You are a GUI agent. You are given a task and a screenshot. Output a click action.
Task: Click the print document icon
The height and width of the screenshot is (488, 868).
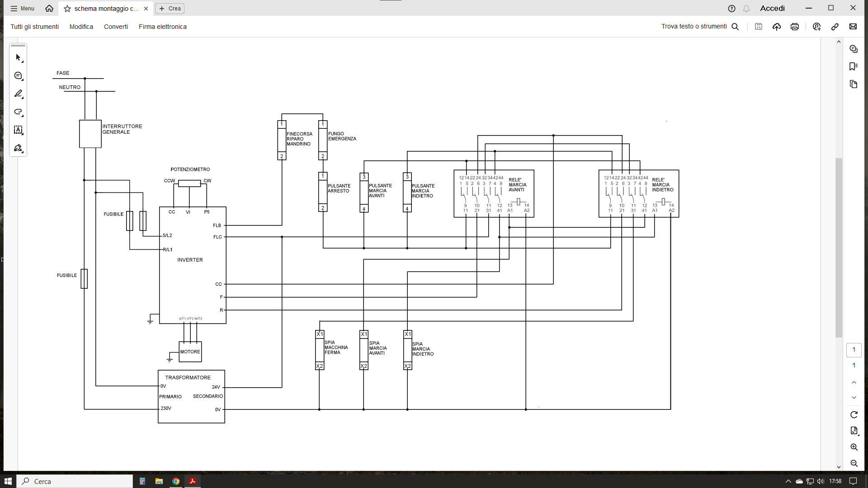795,27
